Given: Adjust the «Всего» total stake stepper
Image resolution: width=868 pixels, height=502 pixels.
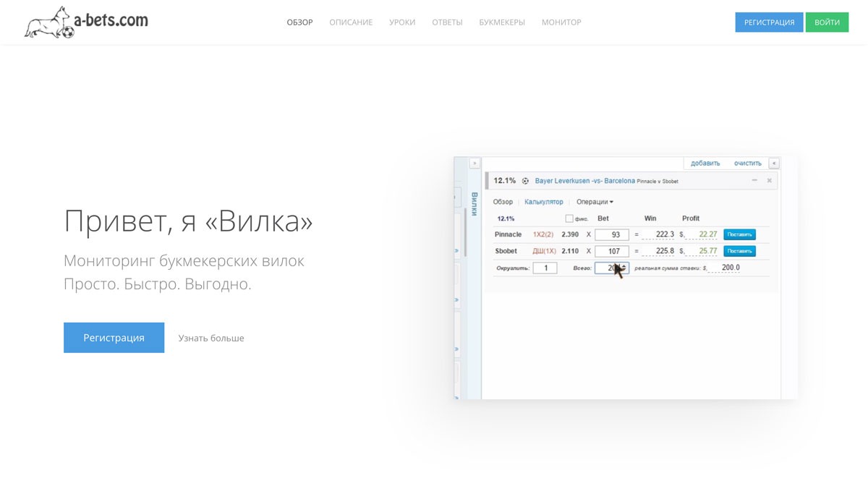Looking at the screenshot, I should [624, 268].
